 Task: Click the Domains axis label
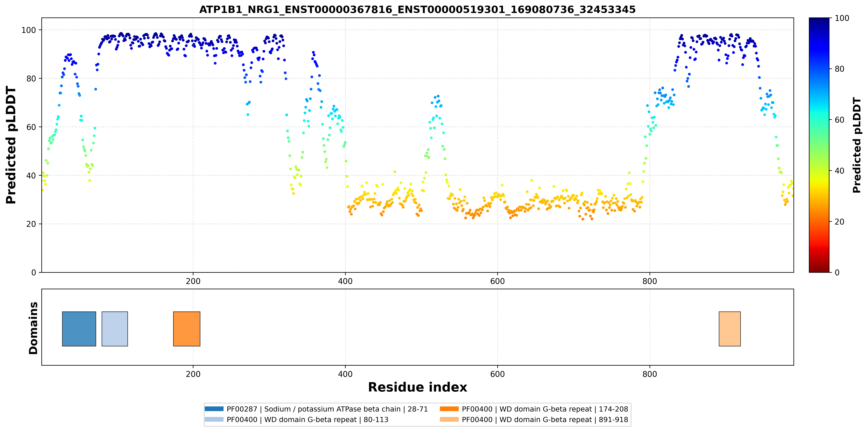33,328
